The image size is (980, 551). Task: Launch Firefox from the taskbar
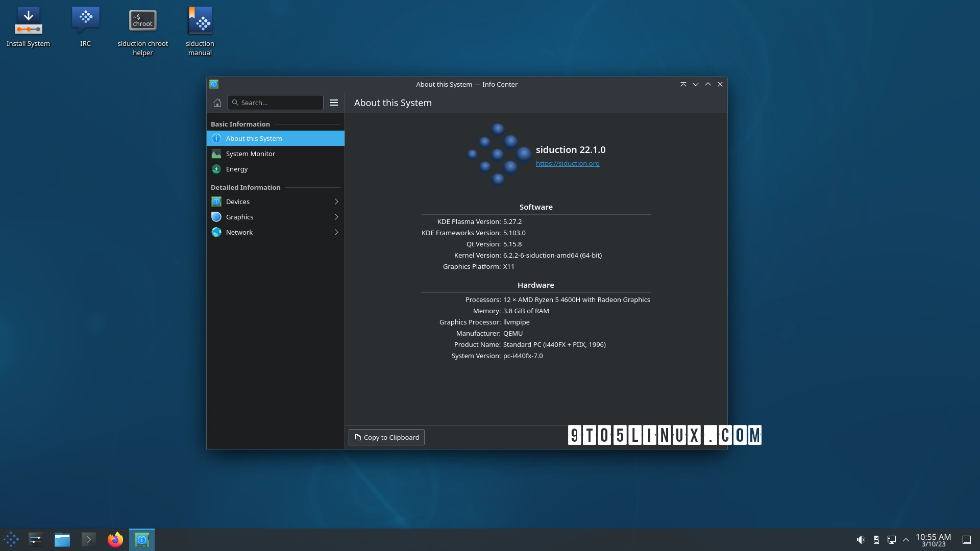pos(115,539)
